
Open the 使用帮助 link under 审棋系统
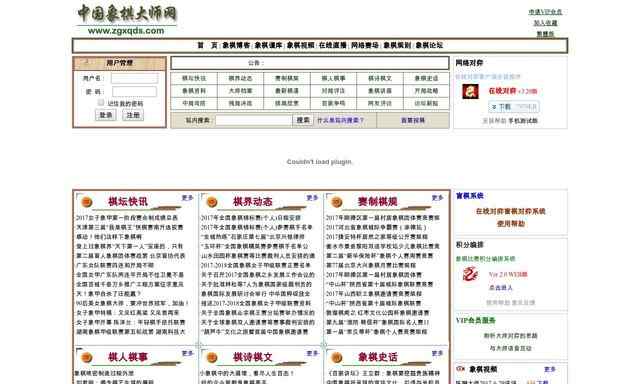[511, 224]
